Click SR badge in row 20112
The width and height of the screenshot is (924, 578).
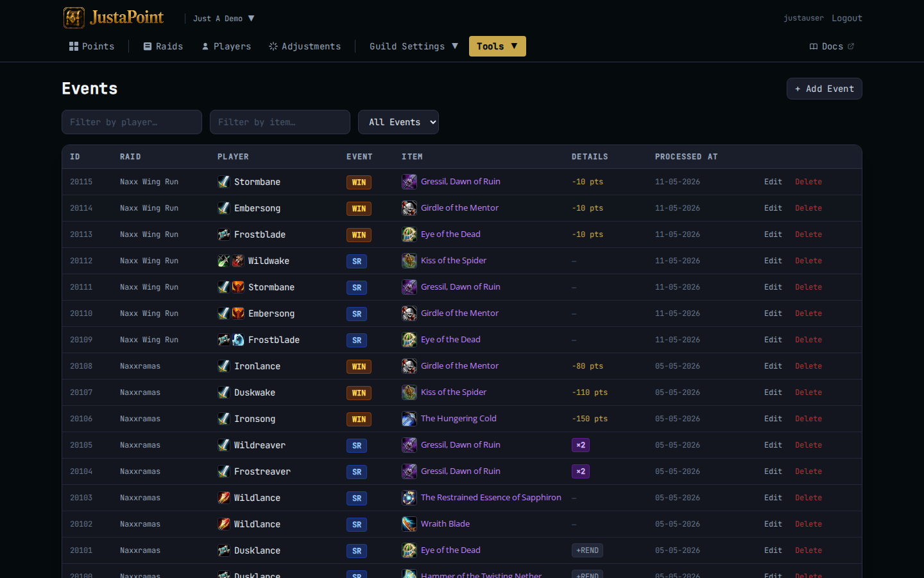[x=357, y=261]
